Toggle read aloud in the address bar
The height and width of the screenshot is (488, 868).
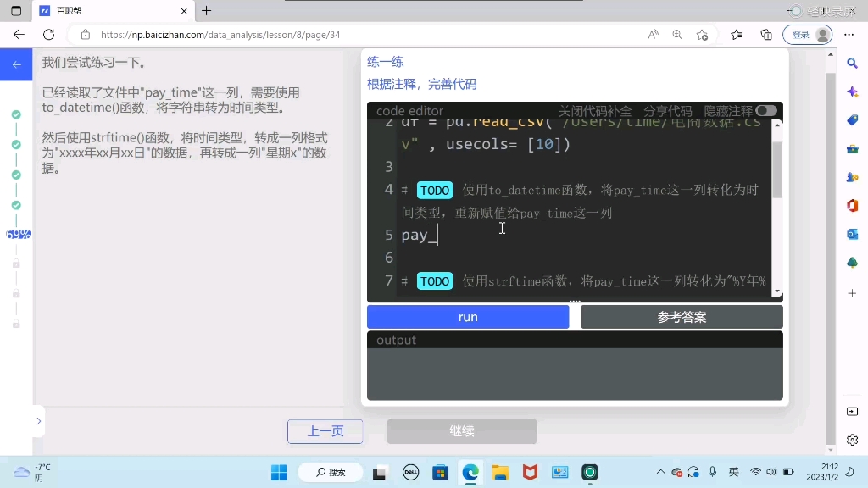653,35
